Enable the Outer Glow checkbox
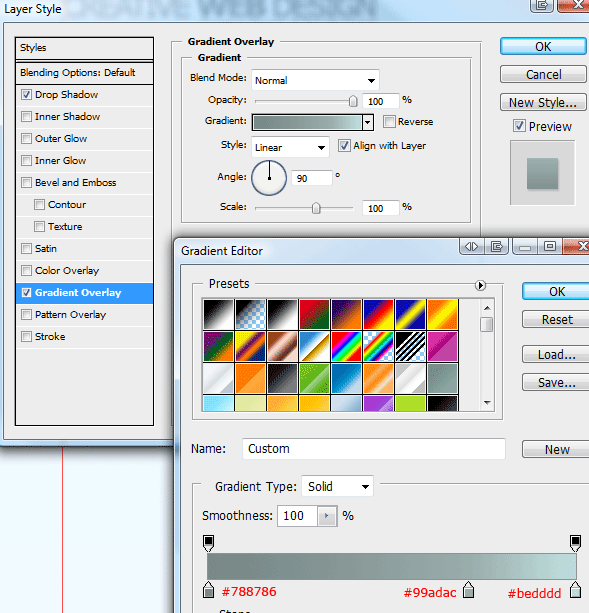The height and width of the screenshot is (613, 589). [26, 138]
